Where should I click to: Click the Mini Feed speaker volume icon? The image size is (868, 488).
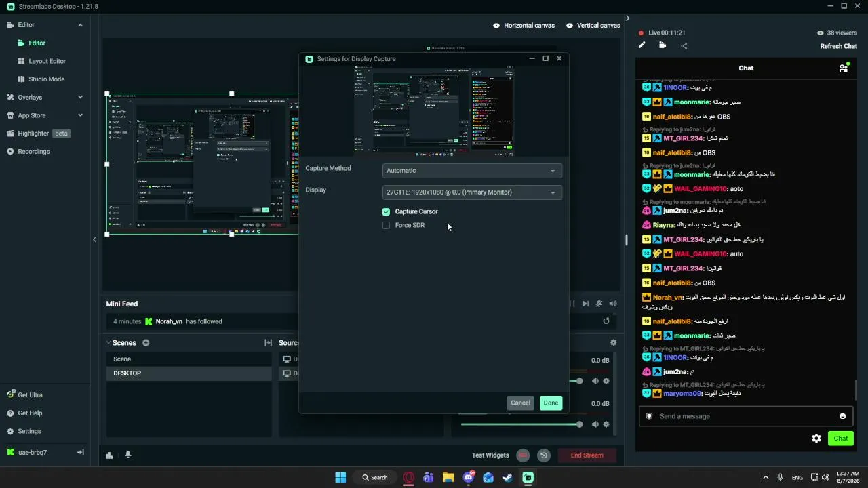tap(613, 304)
